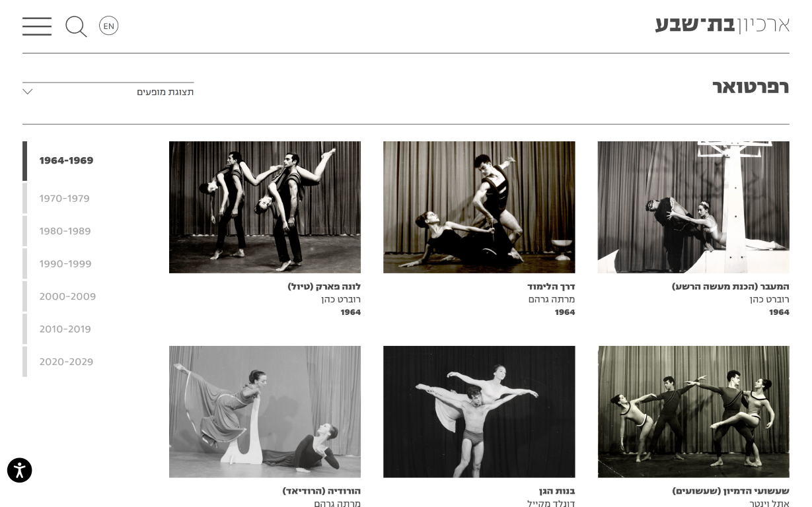
Task: Switch to the 1970-1979 decade filter
Action: (64, 198)
